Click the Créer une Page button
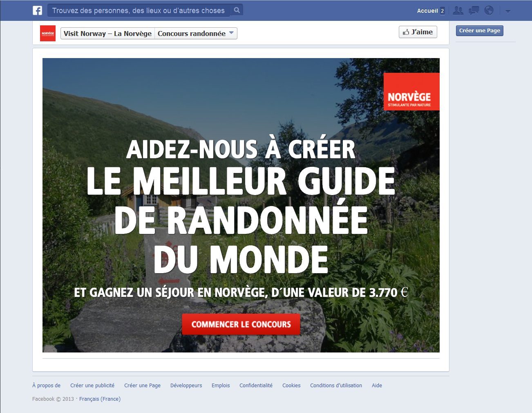The width and height of the screenshot is (532, 413). [479, 31]
